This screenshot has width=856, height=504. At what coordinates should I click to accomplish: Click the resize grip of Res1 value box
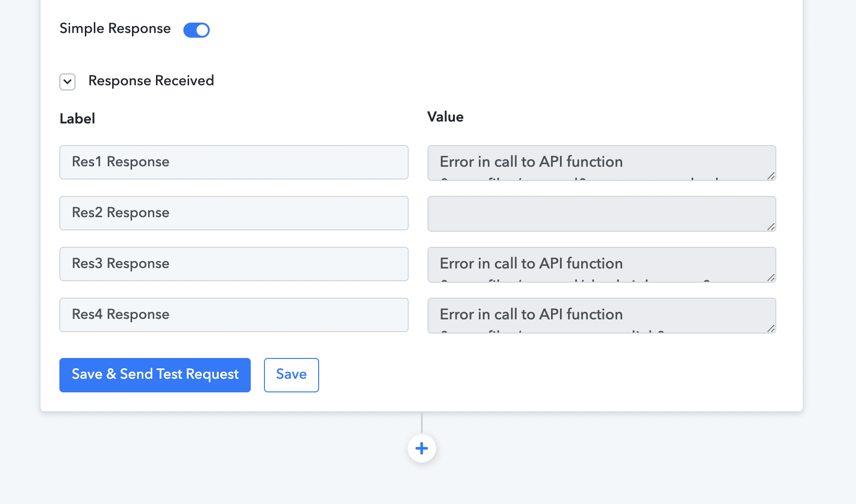[771, 176]
